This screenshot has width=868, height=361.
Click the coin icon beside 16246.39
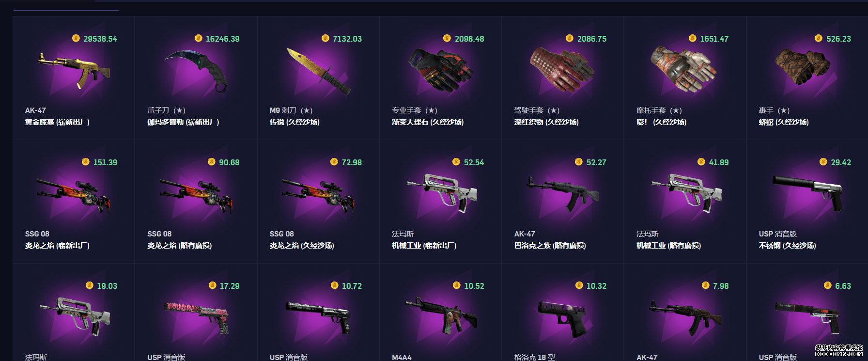click(x=198, y=38)
